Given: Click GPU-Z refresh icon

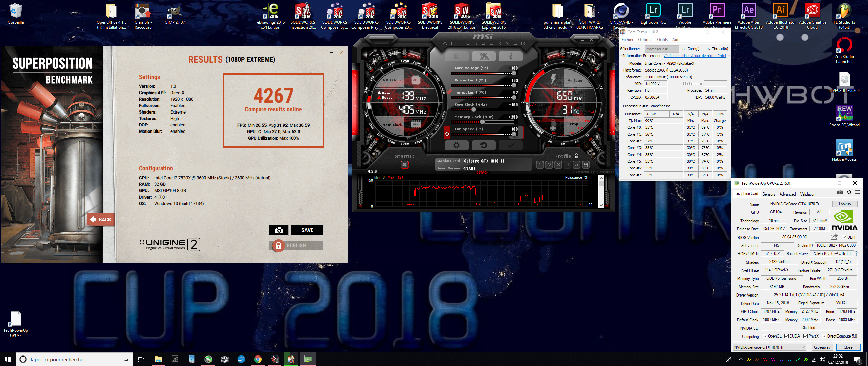Looking at the screenshot, I should (x=849, y=192).
